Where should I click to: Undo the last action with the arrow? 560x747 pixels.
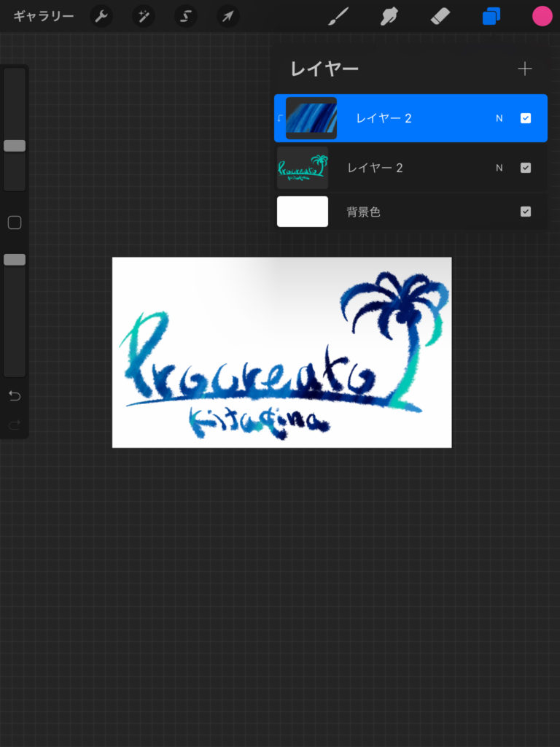(15, 395)
